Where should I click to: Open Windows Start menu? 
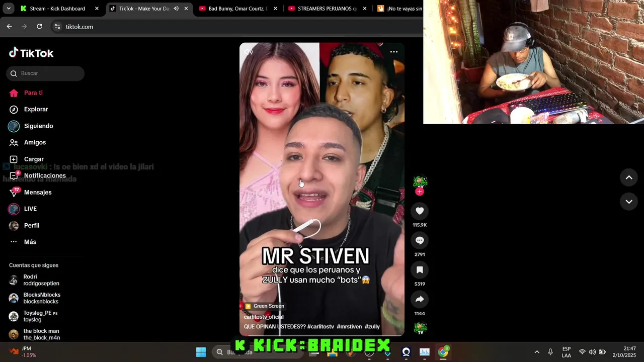201,352
